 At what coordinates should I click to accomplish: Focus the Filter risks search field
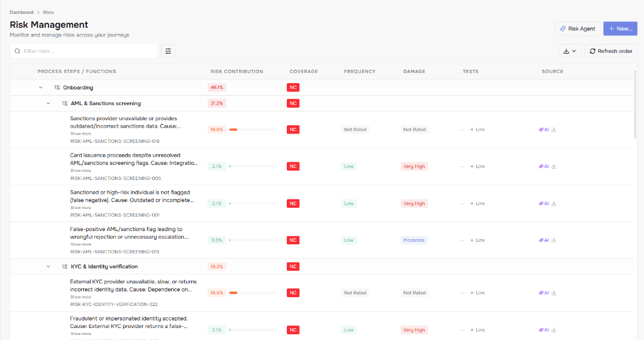click(84, 51)
